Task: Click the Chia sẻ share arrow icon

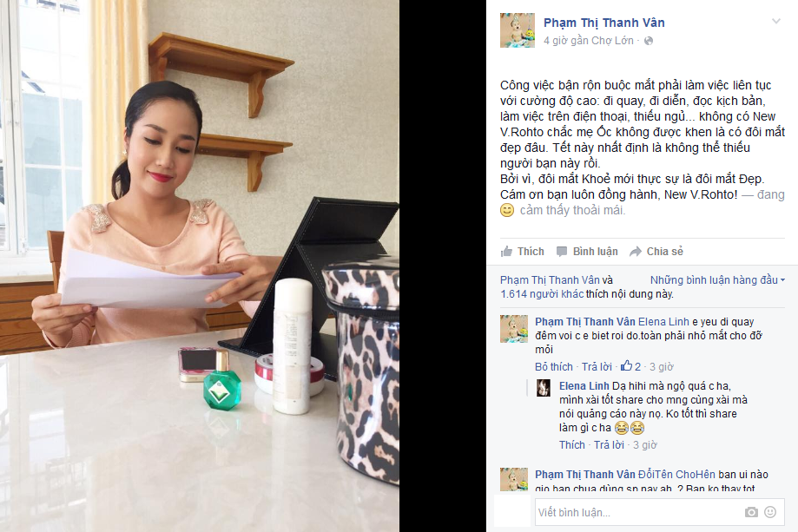Action: [635, 252]
